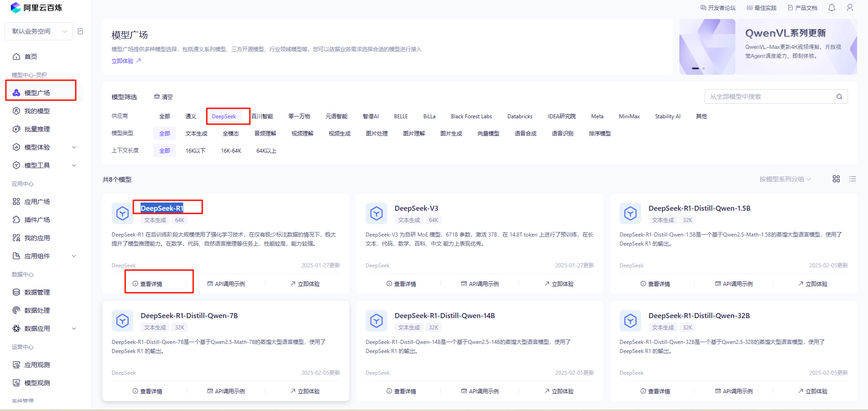Filter supplier by Stability AI
The height and width of the screenshot is (411, 868).
(668, 116)
